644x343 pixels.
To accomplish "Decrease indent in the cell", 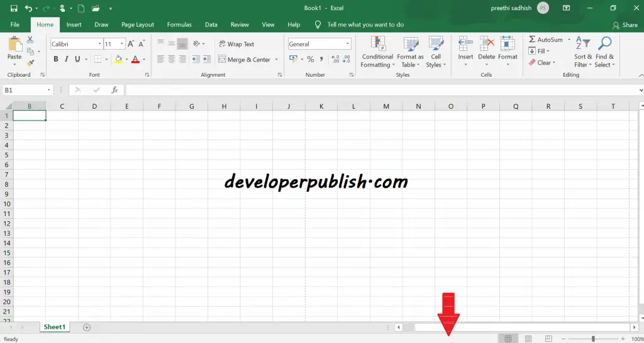I will (196, 59).
